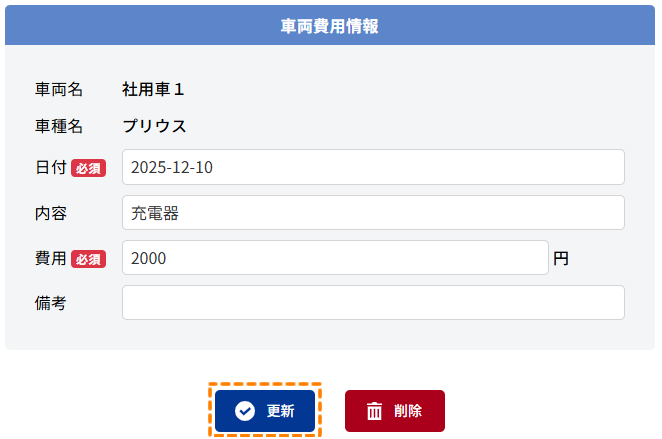Click the 費用 field label
The height and width of the screenshot is (439, 662).
click(x=51, y=258)
